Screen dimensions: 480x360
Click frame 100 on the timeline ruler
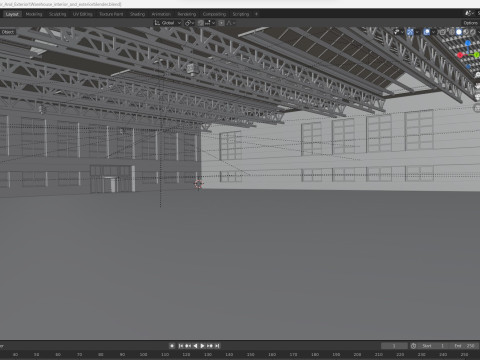143,355
